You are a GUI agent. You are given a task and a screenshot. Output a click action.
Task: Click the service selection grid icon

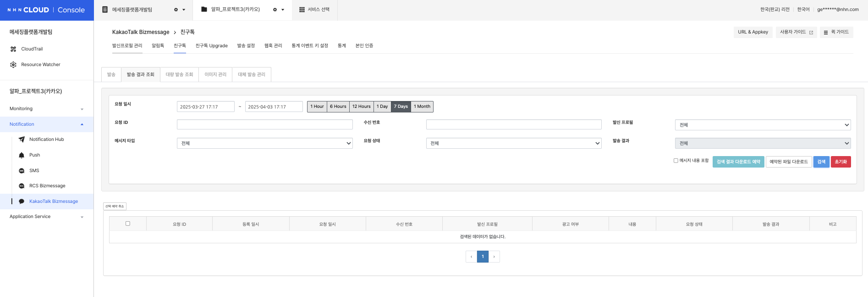pos(302,10)
